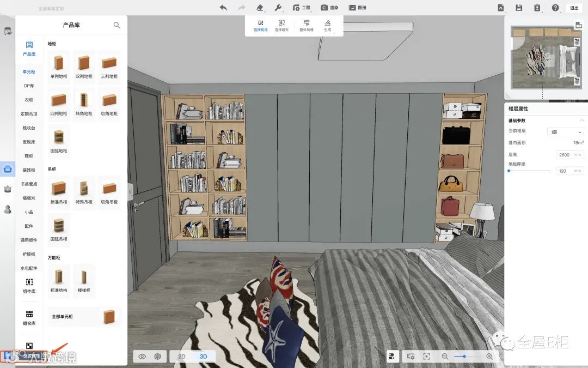Screen dimensions: 588x368
Task: Choose the 圆弧吊柜 rounded wall cabinet
Action: (59, 230)
